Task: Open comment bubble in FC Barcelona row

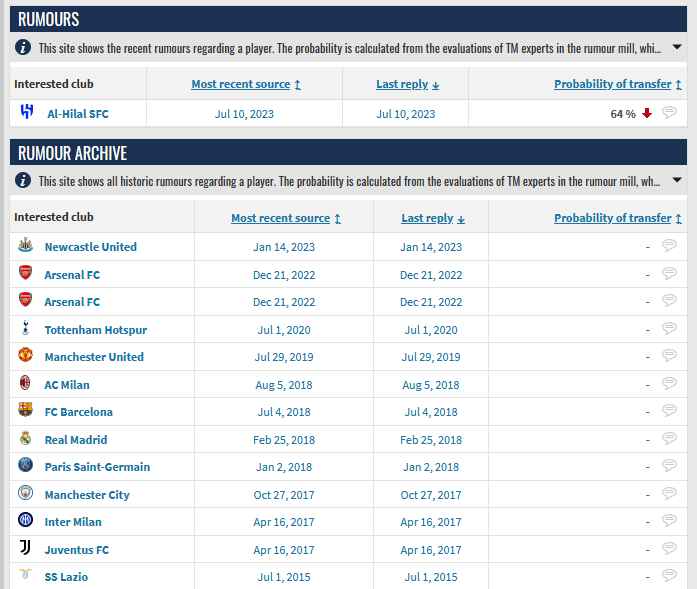Action: coord(669,410)
